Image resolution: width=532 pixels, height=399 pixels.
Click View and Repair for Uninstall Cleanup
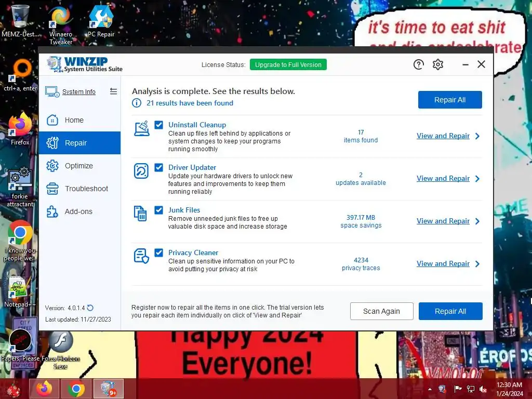pyautogui.click(x=443, y=136)
